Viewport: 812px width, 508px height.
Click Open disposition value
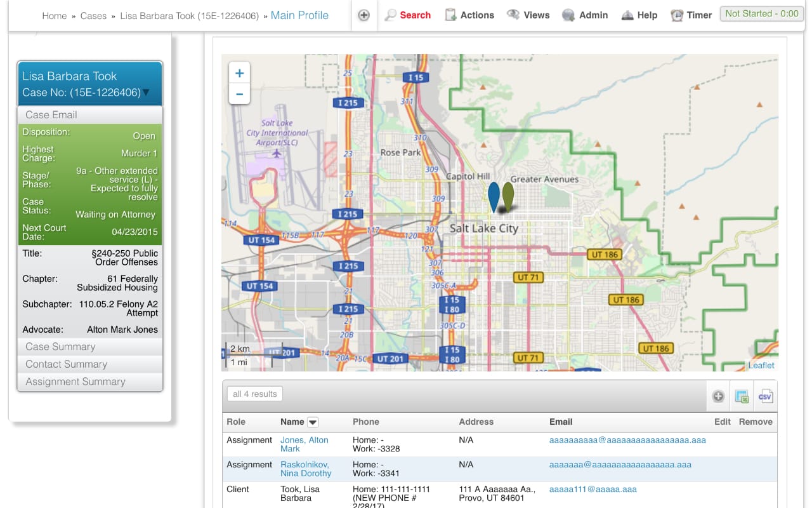coord(144,136)
